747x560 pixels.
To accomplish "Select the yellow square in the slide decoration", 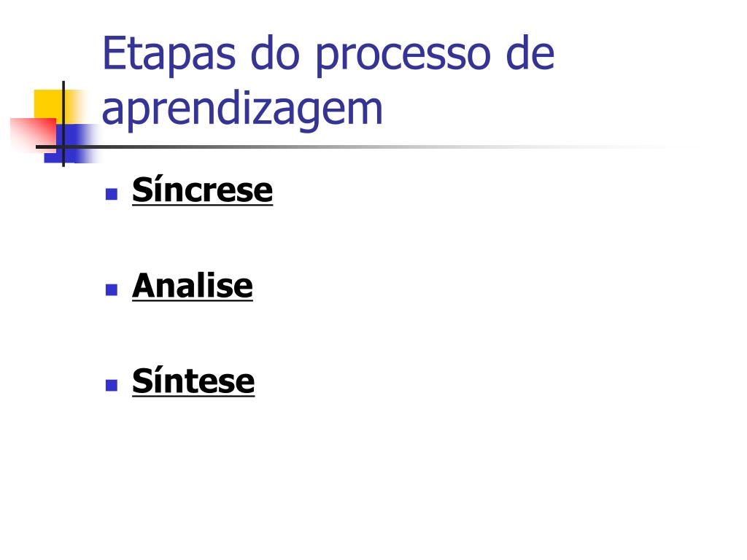I will 47,102.
